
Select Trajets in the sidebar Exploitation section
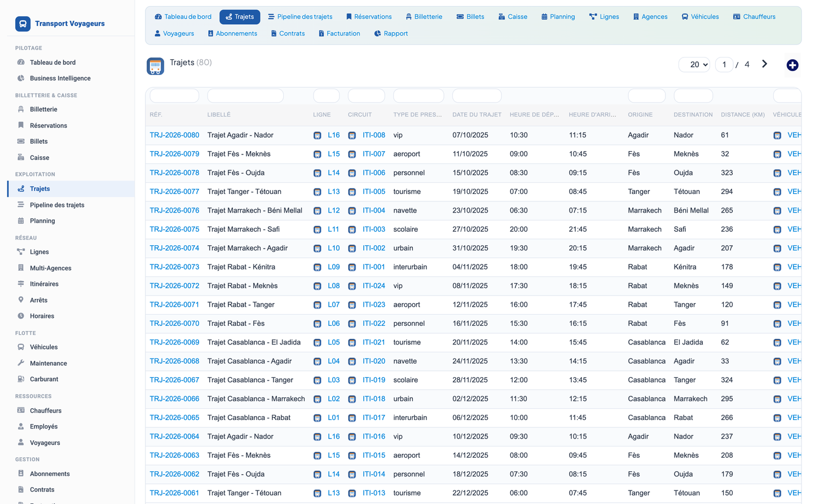[x=71, y=189]
